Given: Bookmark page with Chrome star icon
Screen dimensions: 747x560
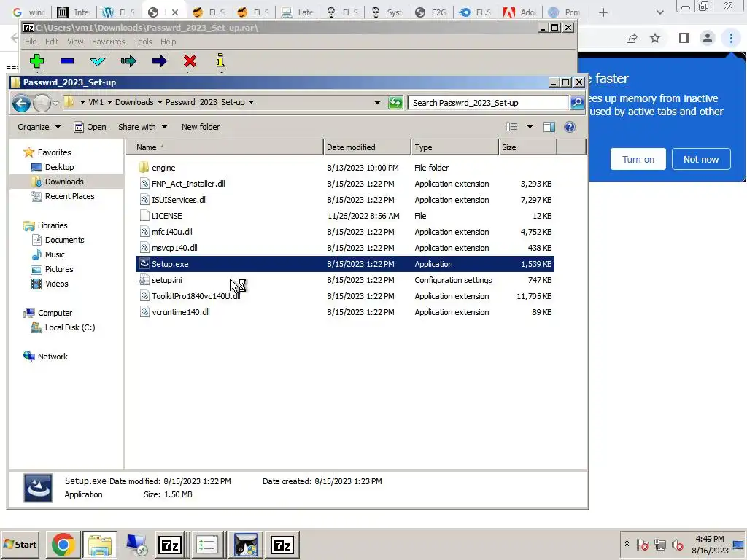Looking at the screenshot, I should 655,38.
